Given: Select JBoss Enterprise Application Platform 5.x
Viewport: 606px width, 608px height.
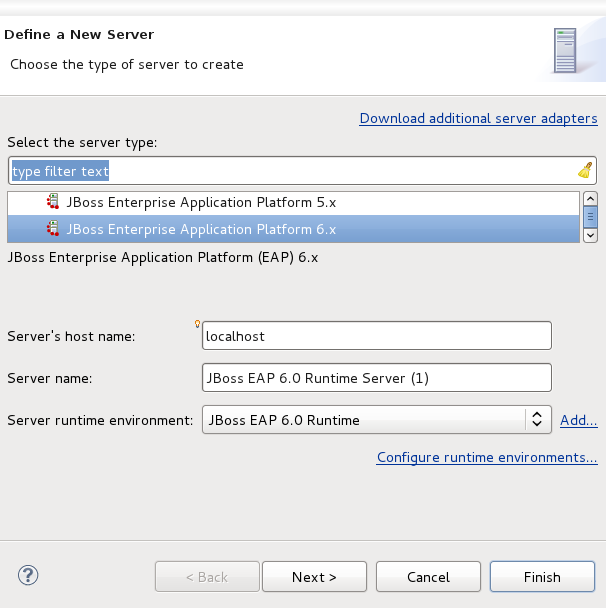Looking at the screenshot, I should pyautogui.click(x=200, y=202).
